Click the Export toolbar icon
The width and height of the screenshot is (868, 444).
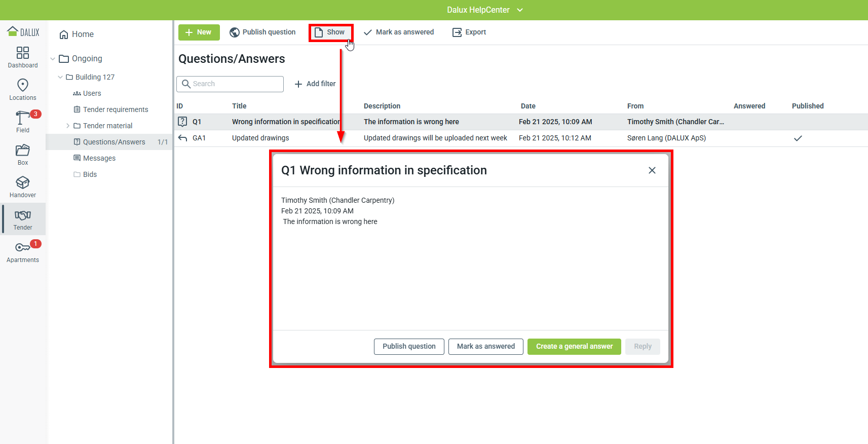coord(457,32)
